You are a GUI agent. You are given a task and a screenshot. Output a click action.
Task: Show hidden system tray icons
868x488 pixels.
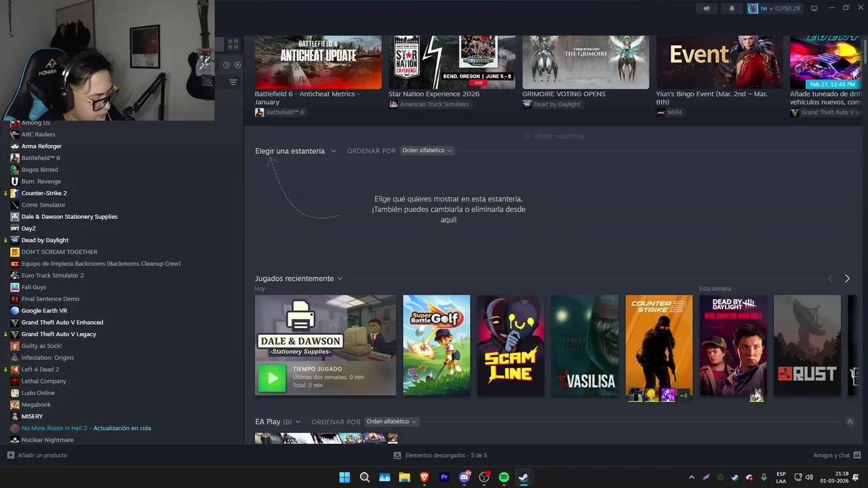692,477
